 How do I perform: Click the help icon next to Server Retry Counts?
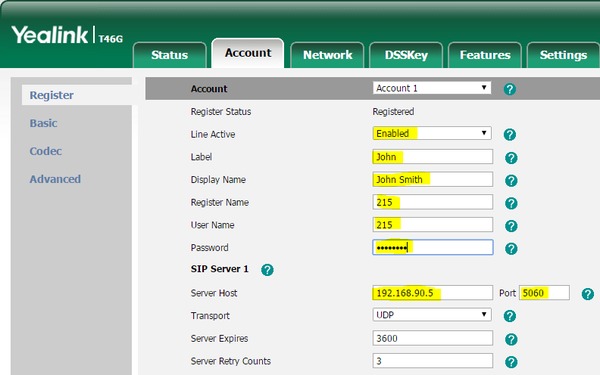511,362
